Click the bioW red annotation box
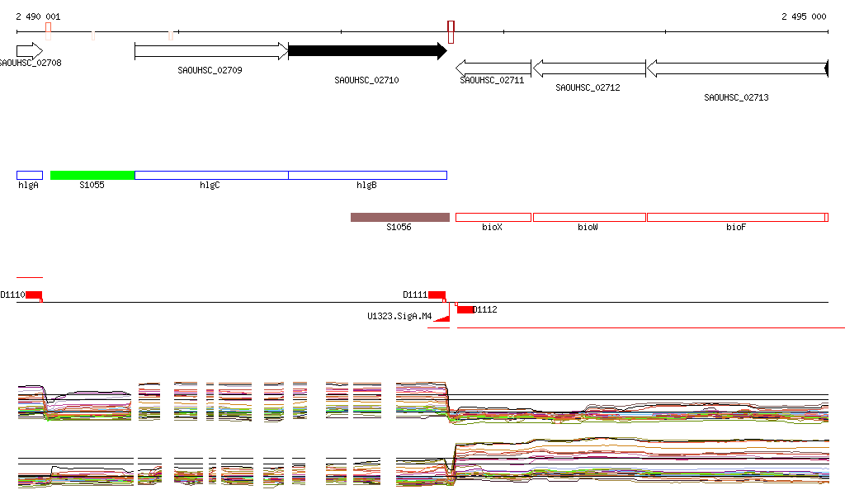 pos(589,217)
